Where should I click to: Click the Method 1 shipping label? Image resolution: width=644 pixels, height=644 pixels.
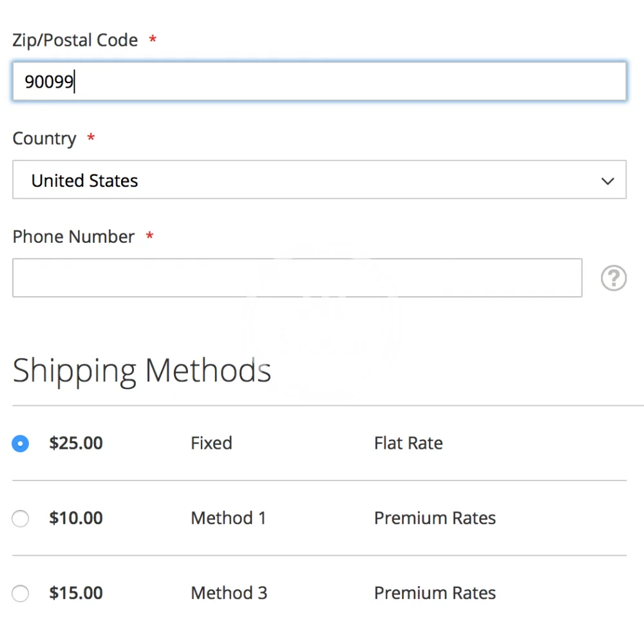pyautogui.click(x=228, y=518)
